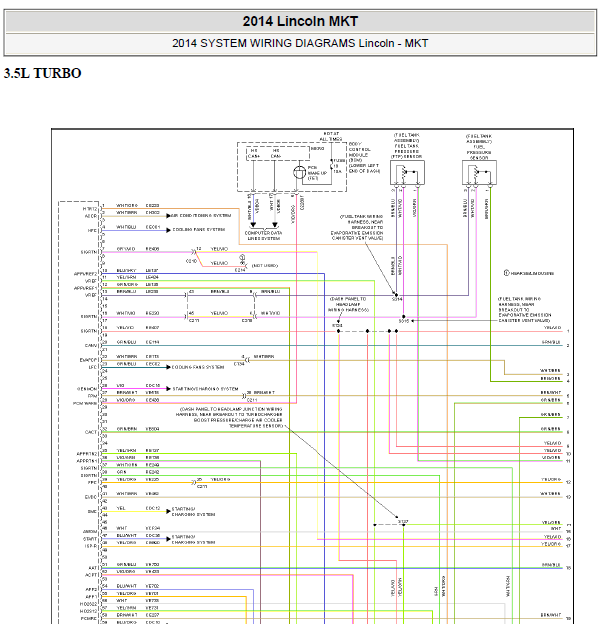601x624 pixels.
Task: Click the 'HS CAN-' terminal label
Action: pos(276,154)
